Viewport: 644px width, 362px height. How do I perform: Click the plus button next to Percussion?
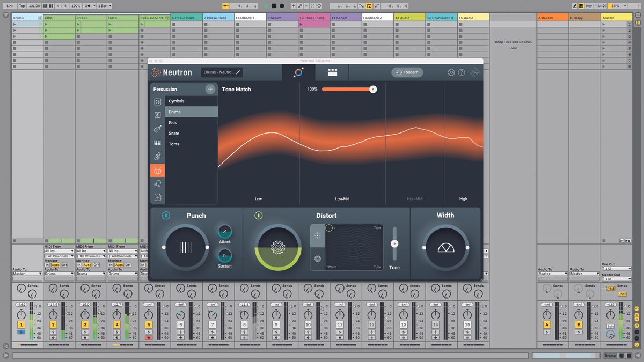click(x=210, y=89)
